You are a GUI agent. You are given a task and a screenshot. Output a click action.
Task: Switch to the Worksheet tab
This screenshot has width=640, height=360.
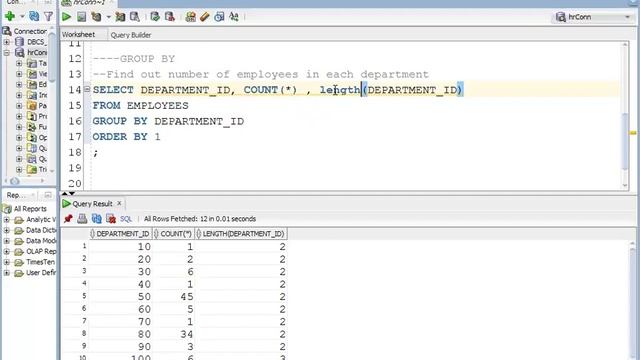(78, 35)
